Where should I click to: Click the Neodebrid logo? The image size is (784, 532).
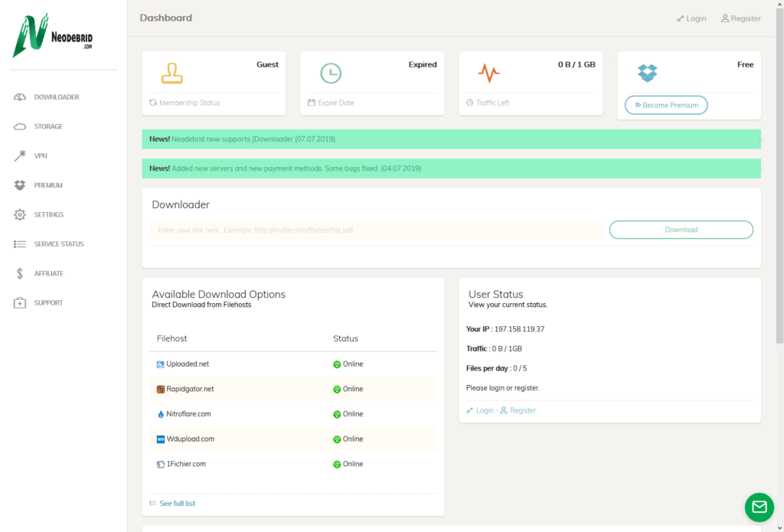(x=53, y=36)
